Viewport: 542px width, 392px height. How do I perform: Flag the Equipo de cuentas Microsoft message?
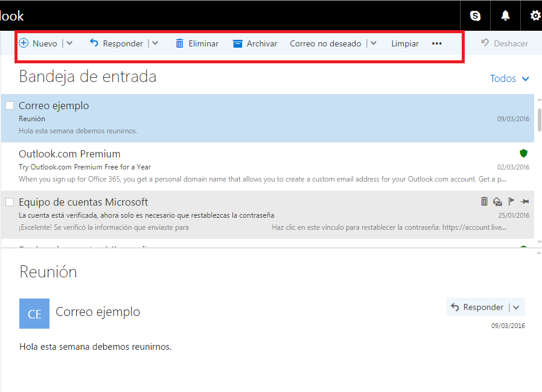[510, 202]
